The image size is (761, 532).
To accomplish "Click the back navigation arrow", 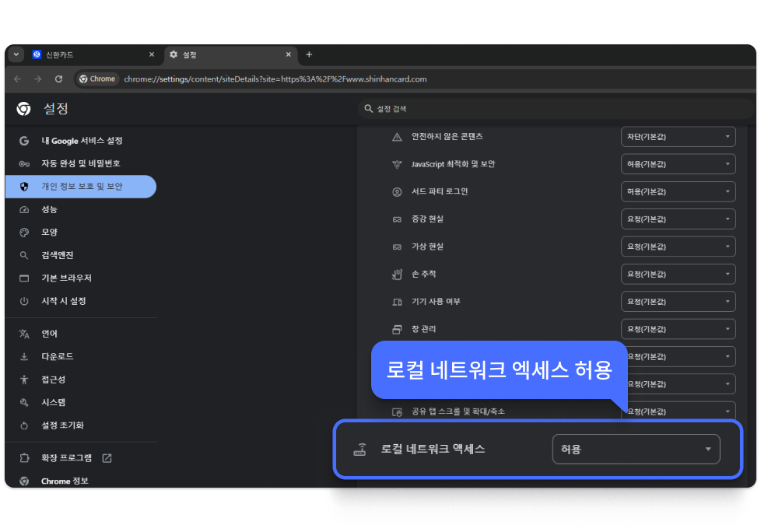I will click(17, 79).
